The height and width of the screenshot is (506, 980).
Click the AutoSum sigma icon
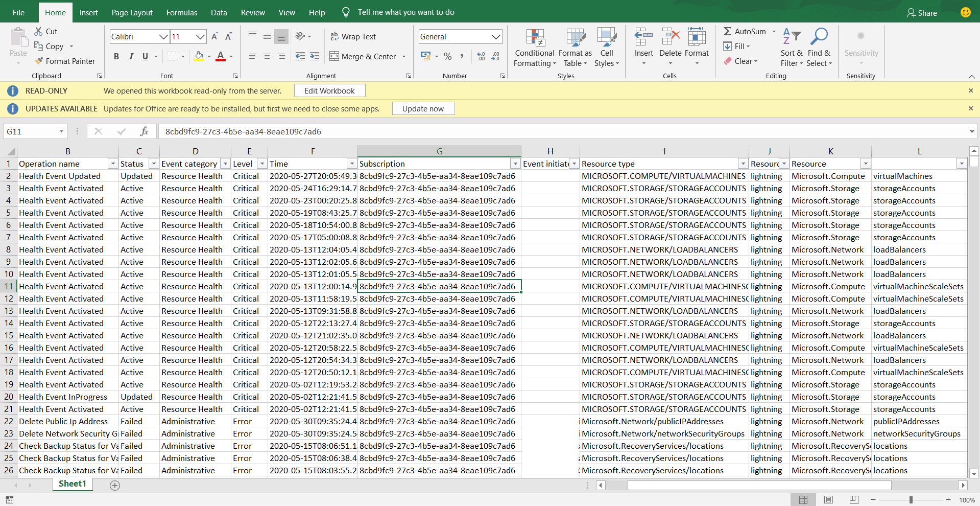click(728, 32)
